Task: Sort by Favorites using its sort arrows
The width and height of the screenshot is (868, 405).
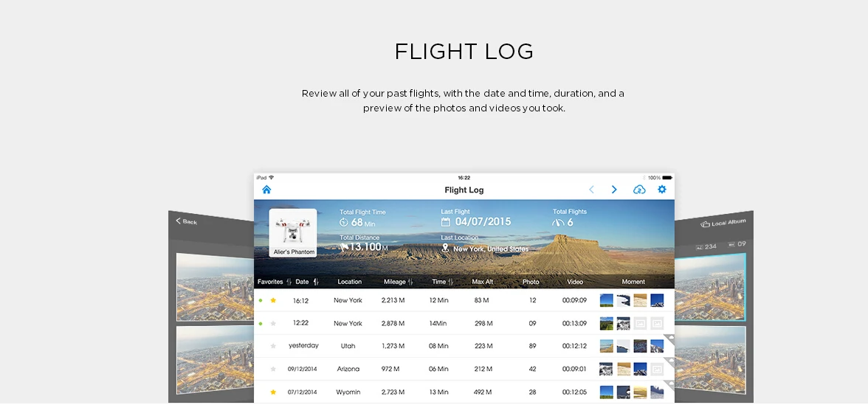Action: 289,282
